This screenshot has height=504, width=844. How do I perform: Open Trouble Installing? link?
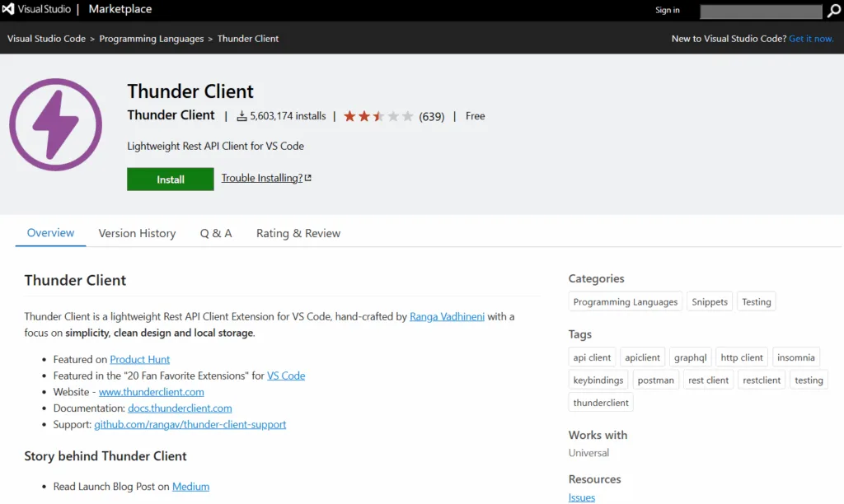[x=261, y=178]
